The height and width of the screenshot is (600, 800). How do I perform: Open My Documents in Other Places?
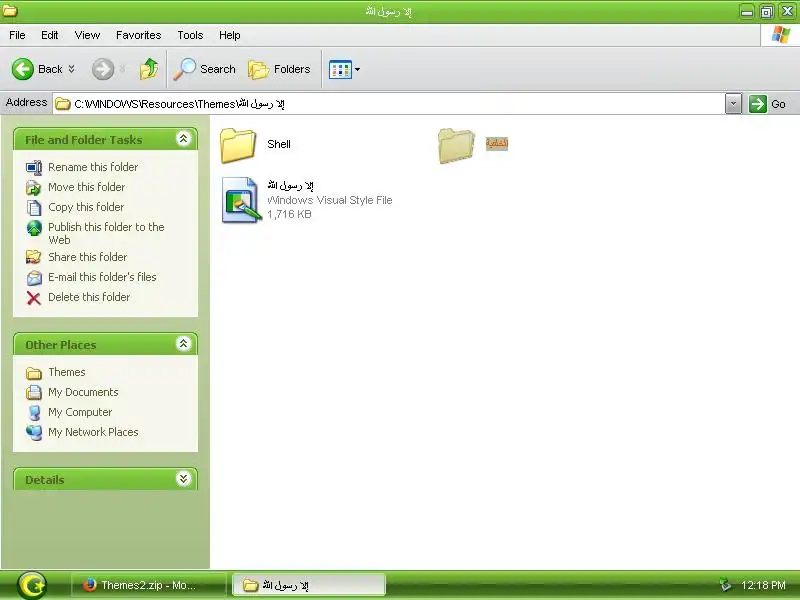tap(83, 392)
